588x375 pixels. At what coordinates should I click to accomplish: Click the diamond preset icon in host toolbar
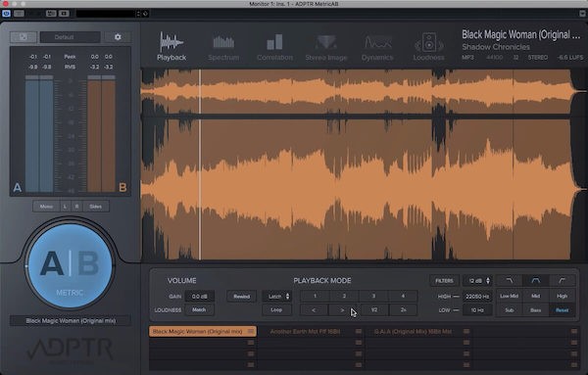point(145,14)
